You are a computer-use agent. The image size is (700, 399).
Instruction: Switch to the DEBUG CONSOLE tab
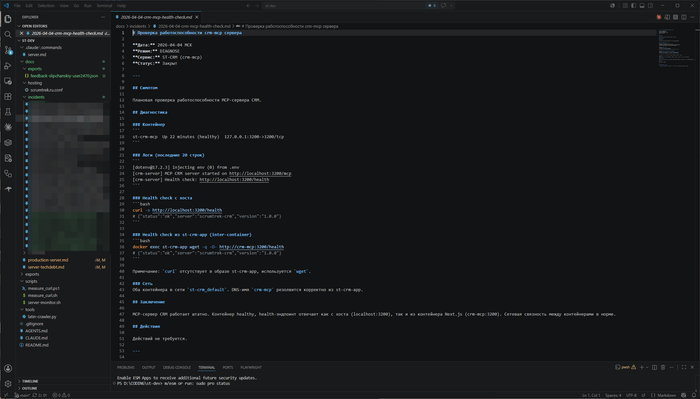click(177, 367)
